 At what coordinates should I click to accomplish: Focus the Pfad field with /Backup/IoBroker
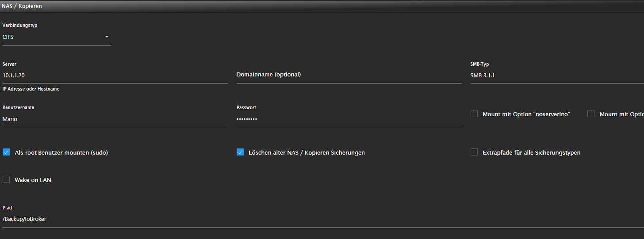point(323,219)
